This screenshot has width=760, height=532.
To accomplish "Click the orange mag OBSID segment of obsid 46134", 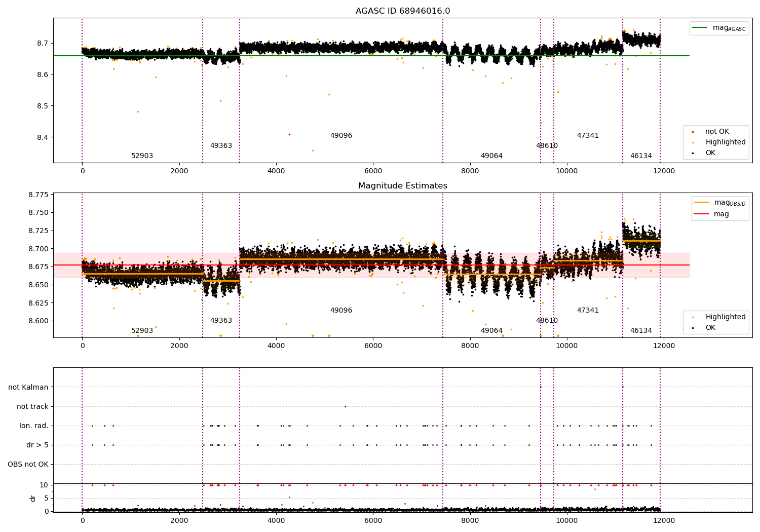I will (641, 241).
